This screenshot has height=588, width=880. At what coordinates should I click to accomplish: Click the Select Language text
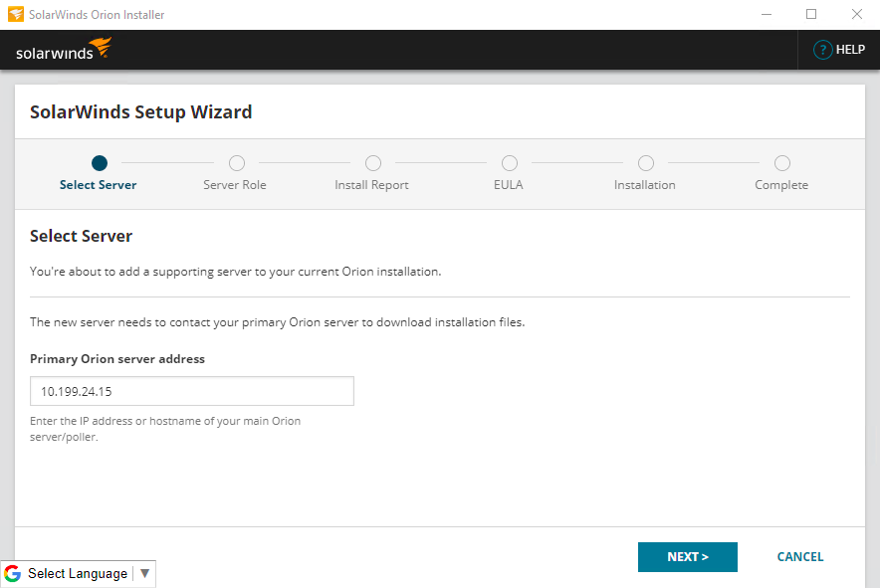[x=78, y=573]
